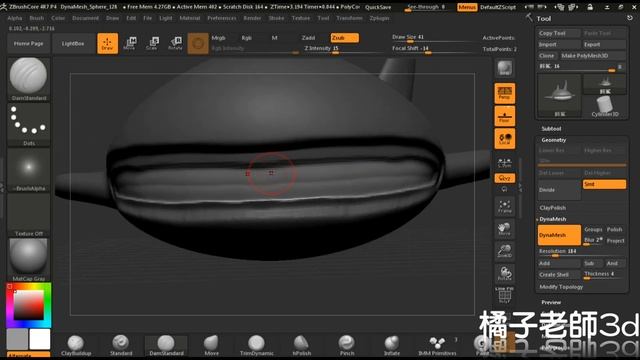The height and width of the screenshot is (360, 640).
Task: Click the Frame view icon
Action: click(x=504, y=207)
